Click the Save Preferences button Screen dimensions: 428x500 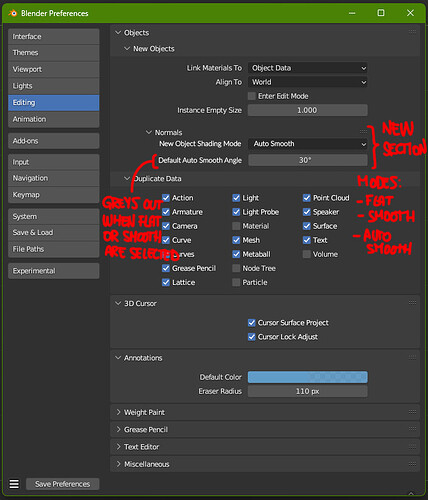[63, 484]
